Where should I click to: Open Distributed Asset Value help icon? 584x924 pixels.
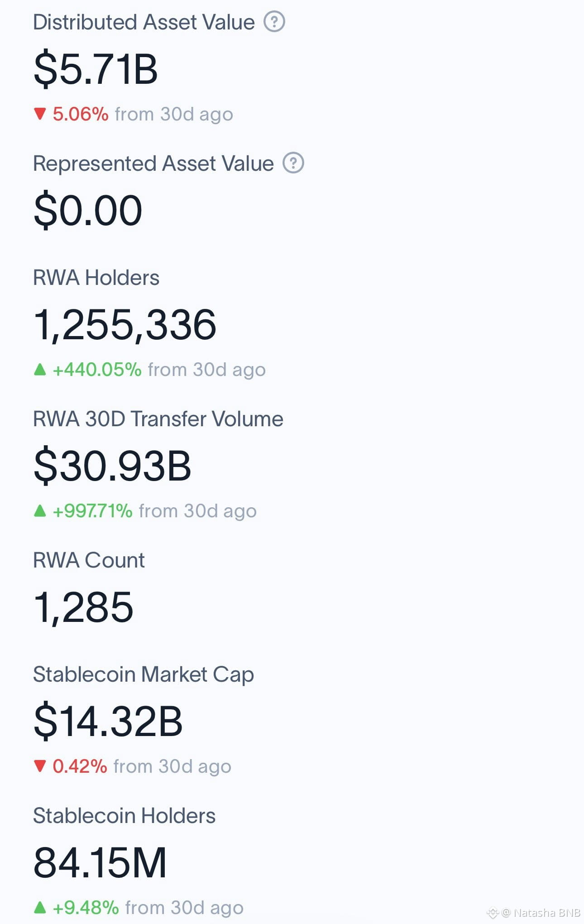pyautogui.click(x=274, y=21)
